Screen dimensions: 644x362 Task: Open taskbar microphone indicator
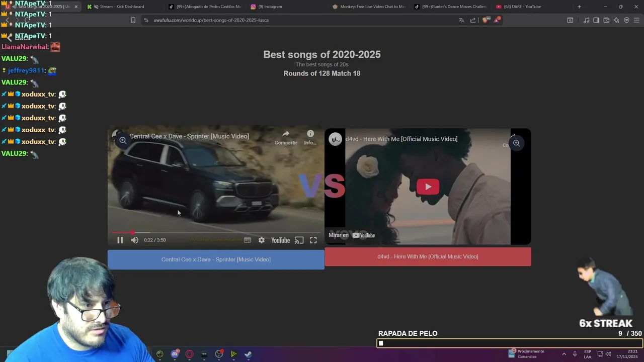(x=575, y=354)
